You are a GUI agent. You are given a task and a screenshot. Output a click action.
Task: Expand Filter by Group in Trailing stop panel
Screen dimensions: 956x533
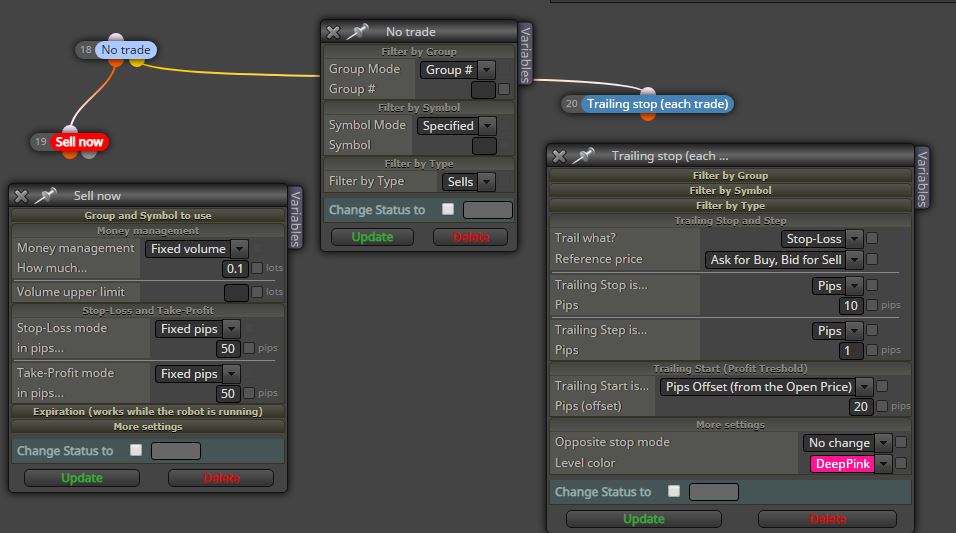click(730, 176)
